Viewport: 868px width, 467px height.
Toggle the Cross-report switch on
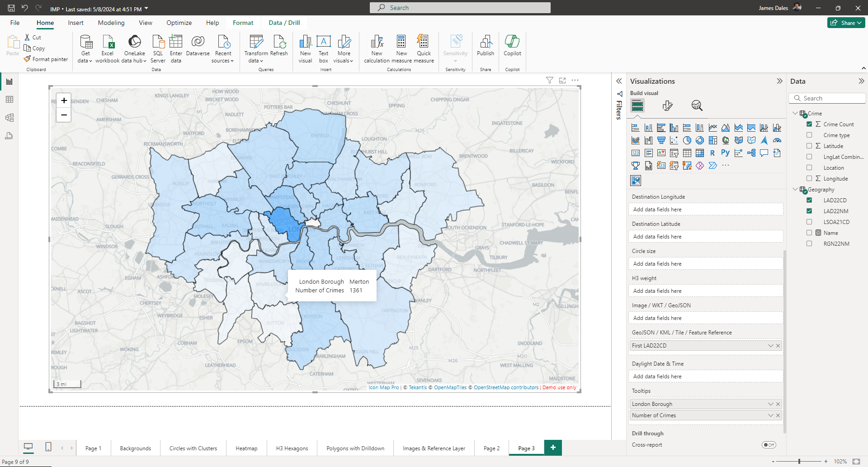769,445
